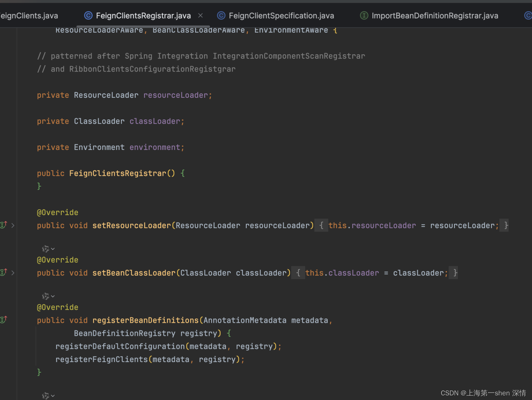Screen dimensions: 532x400
Task: Click the implements gutter icon beside setResourceLoader
Action: pyautogui.click(x=4, y=225)
